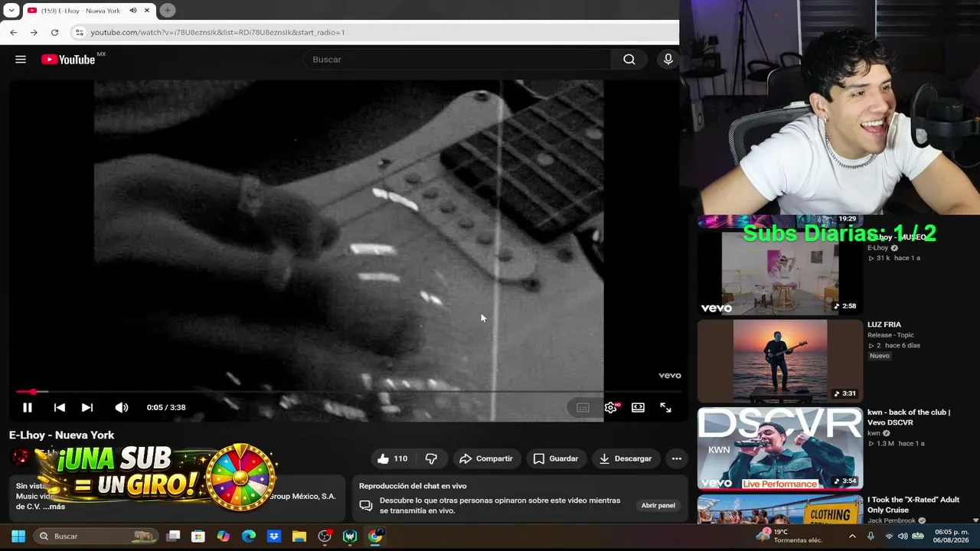Viewport: 980px width, 551px height.
Task: Close the E-Lhoy - Nueva York tab
Action: tap(147, 11)
